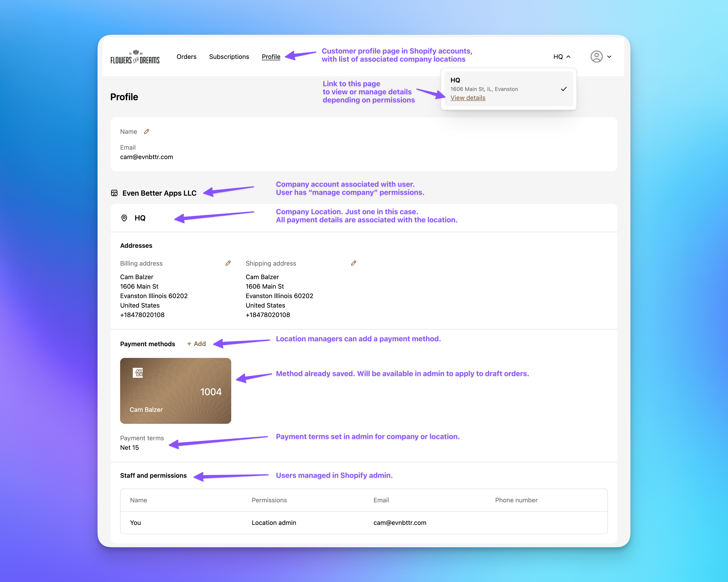The height and width of the screenshot is (582, 728).
Task: Navigate to the Orders tab
Action: pyautogui.click(x=186, y=57)
